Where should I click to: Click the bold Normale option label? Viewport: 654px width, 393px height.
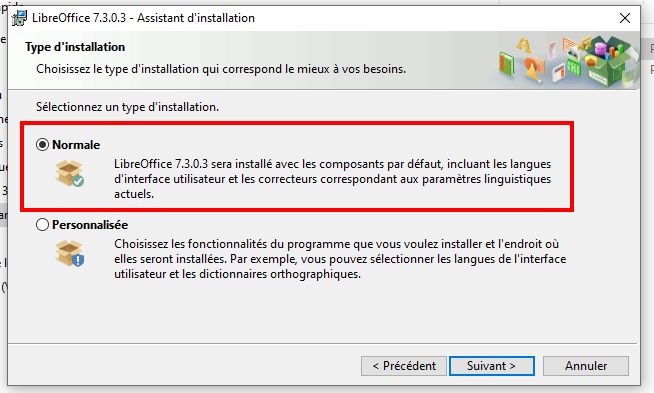(x=76, y=145)
